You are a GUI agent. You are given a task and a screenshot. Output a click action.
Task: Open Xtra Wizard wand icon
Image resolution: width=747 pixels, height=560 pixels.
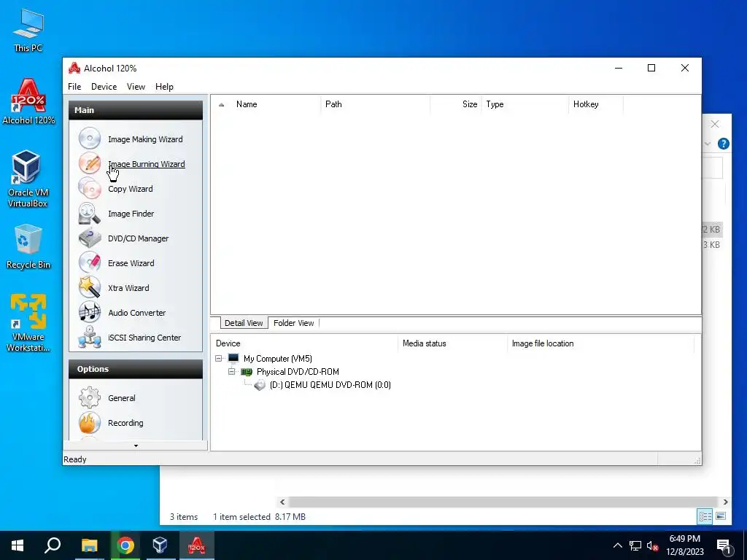pos(90,287)
